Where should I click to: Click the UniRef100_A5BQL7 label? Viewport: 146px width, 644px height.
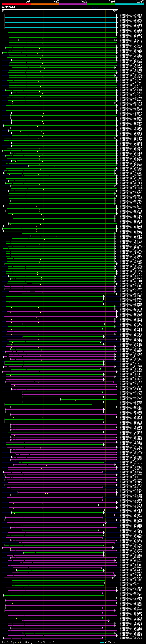(x=131, y=65)
